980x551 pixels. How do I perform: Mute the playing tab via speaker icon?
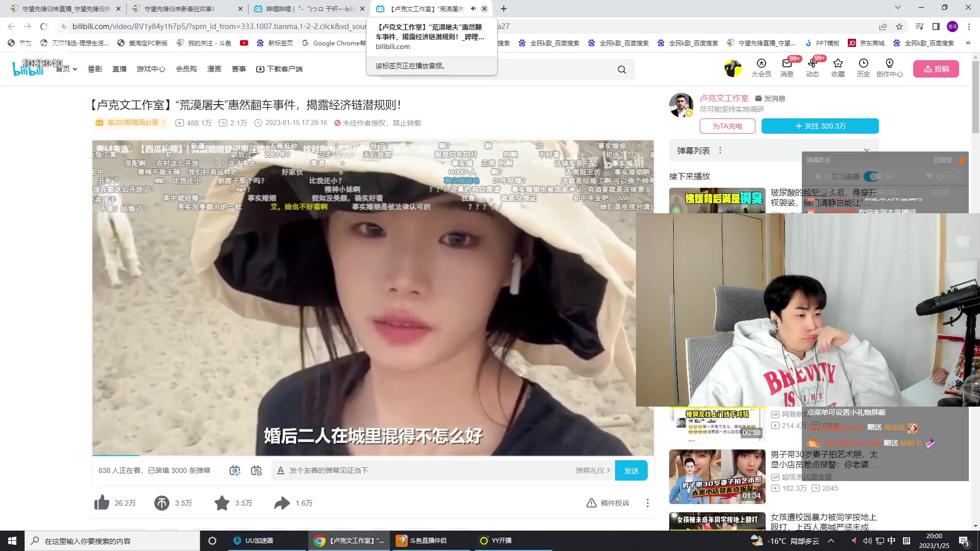pos(473,9)
